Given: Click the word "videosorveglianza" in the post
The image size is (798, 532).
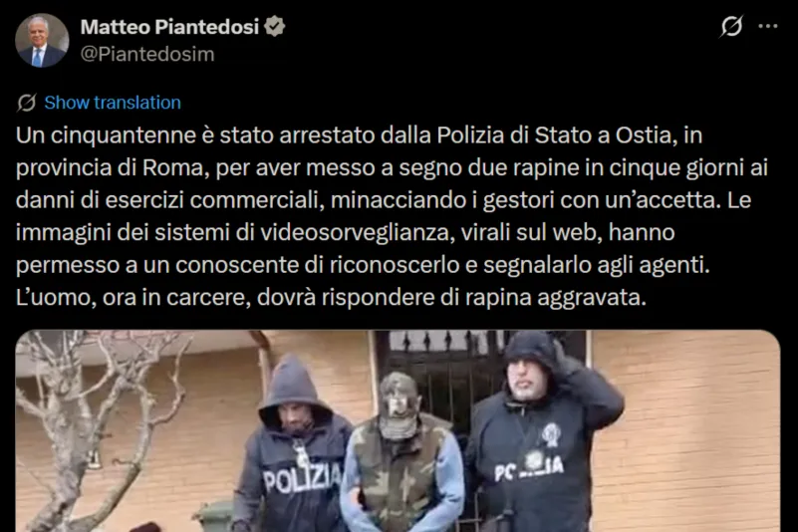Looking at the screenshot, I should tap(356, 233).
